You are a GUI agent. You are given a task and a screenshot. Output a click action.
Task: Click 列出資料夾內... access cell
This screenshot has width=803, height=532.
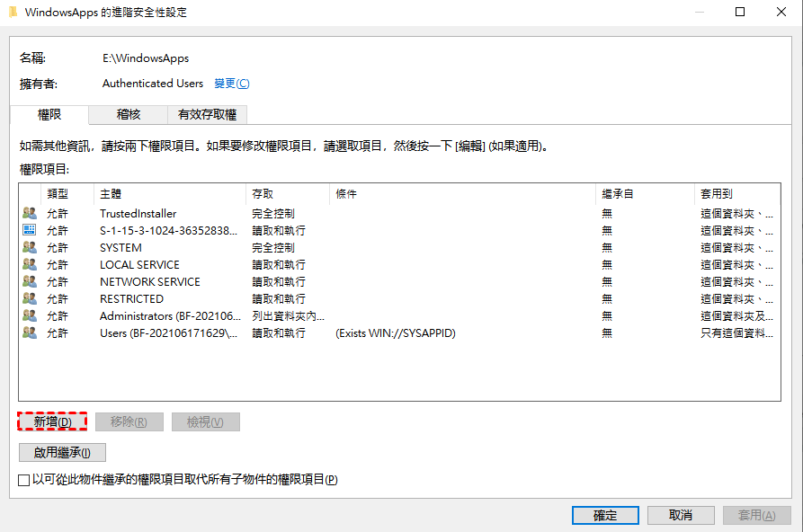pos(288,316)
